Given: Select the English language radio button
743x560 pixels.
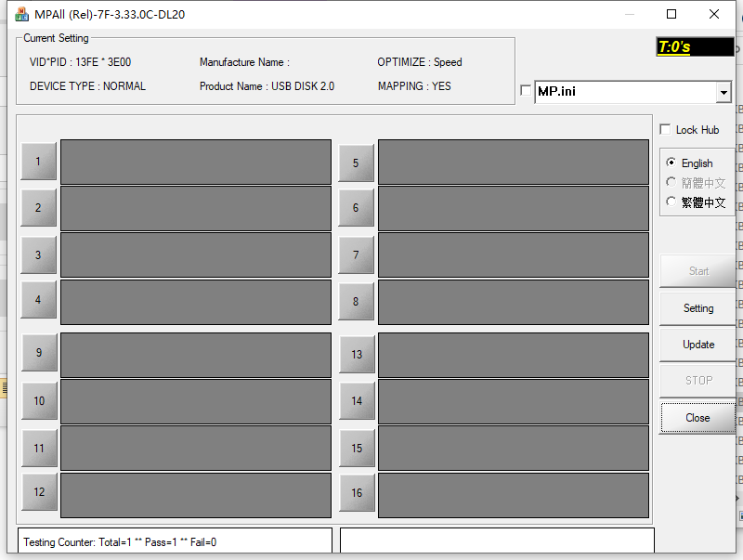Looking at the screenshot, I should 671,163.
